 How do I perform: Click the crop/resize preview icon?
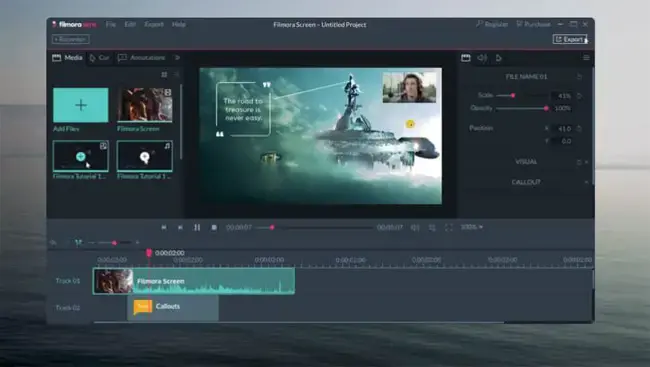(x=432, y=227)
